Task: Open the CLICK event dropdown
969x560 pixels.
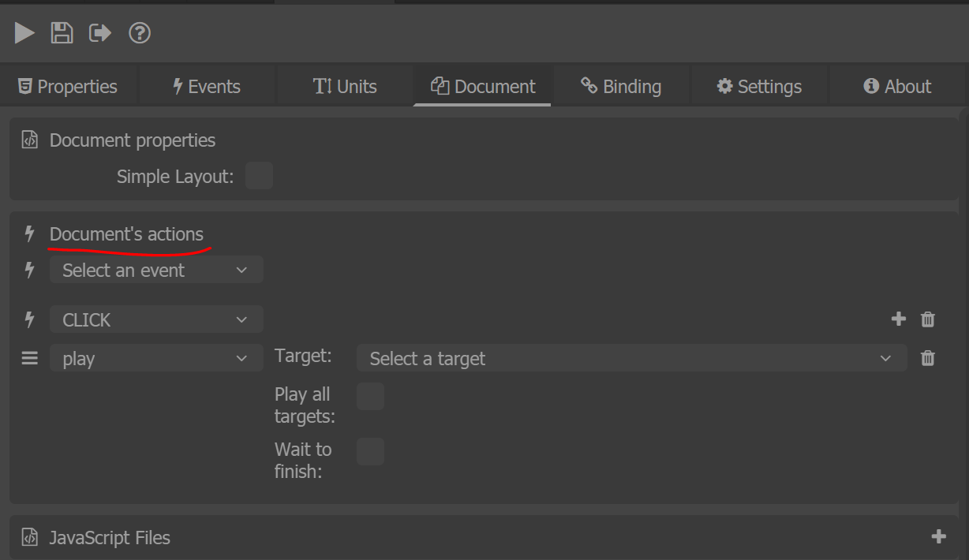Action: click(156, 320)
